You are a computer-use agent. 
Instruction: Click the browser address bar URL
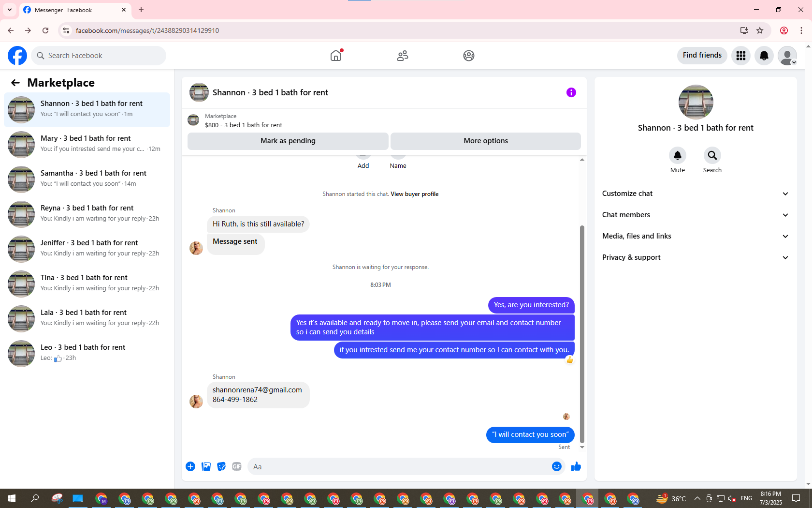(x=147, y=30)
